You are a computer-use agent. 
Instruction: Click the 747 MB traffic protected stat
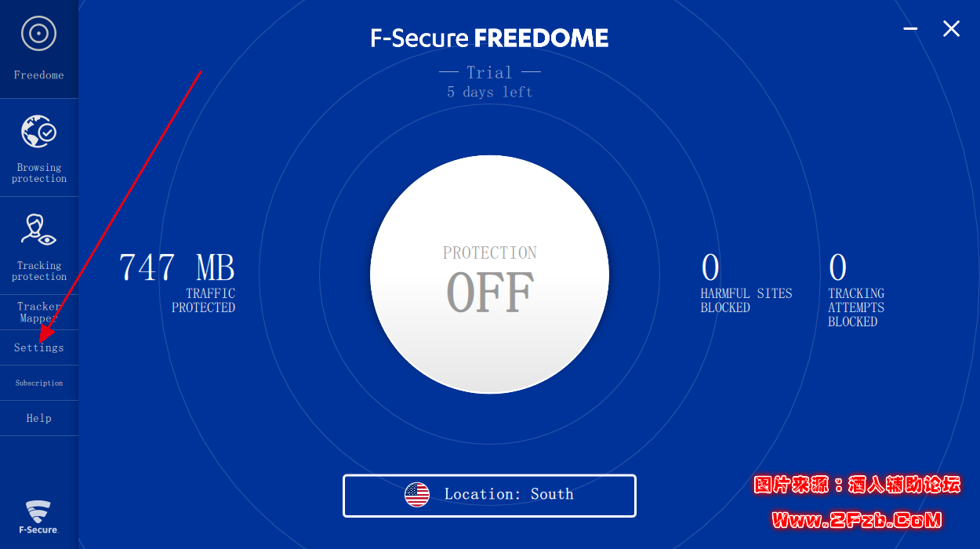coord(177,281)
